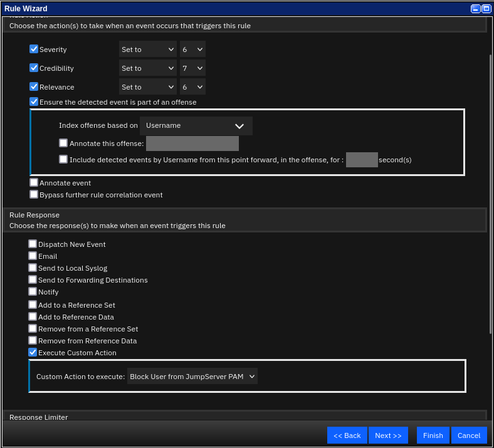This screenshot has height=448, width=494.
Task: Check Add to a Reference Set
Action: coord(33,305)
